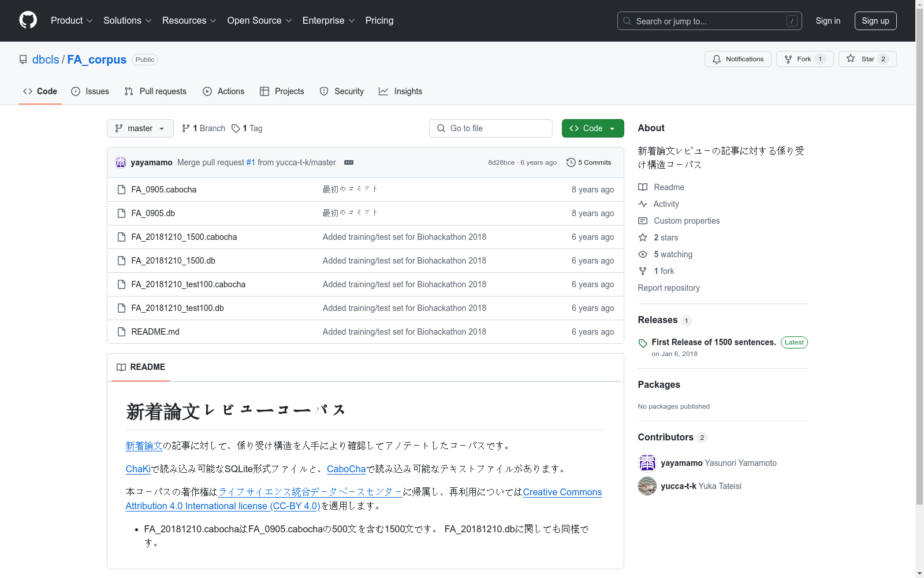
Task: Expand the commit message ellipsis
Action: click(x=349, y=162)
